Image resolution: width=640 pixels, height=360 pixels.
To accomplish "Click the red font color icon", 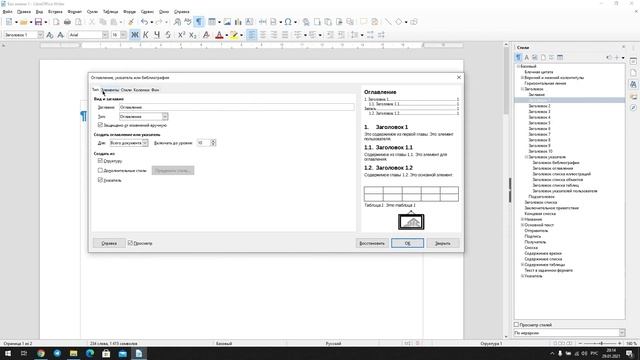I will coord(219,35).
